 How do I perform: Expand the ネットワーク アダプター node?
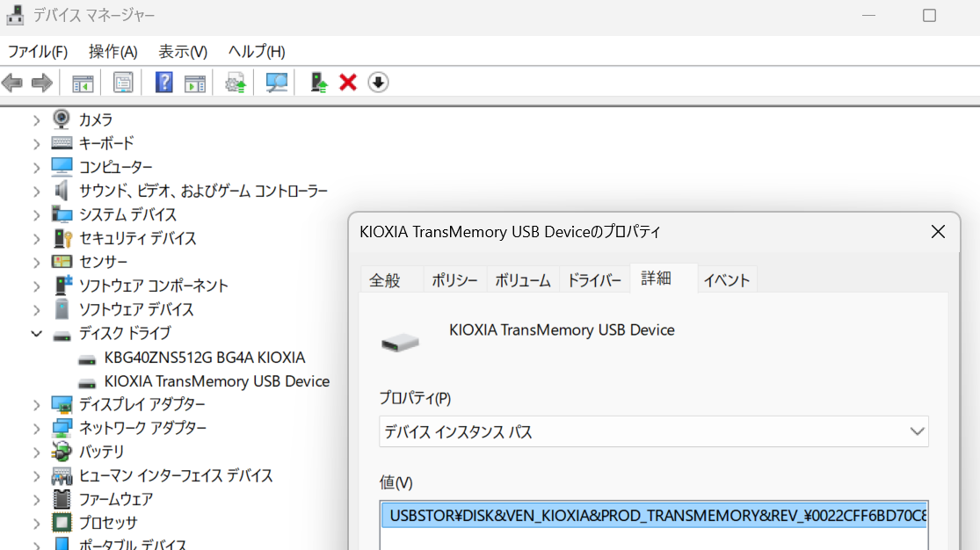point(36,429)
